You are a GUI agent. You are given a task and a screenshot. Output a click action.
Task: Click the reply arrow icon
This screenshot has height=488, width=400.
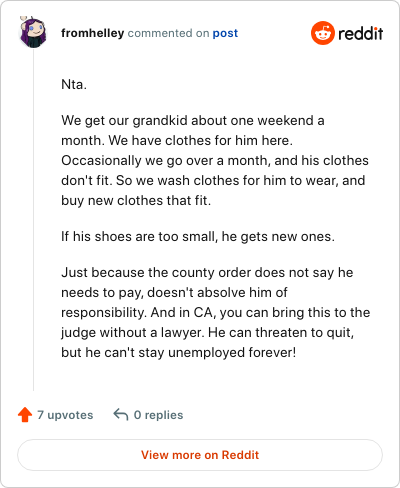(121, 415)
